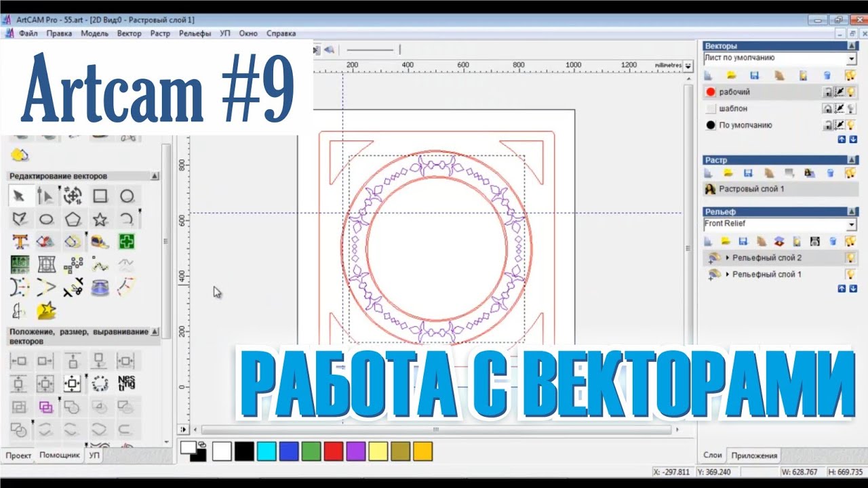Open the Front Relief dropdown
Image resolution: width=868 pixels, height=488 pixels.
point(852,224)
